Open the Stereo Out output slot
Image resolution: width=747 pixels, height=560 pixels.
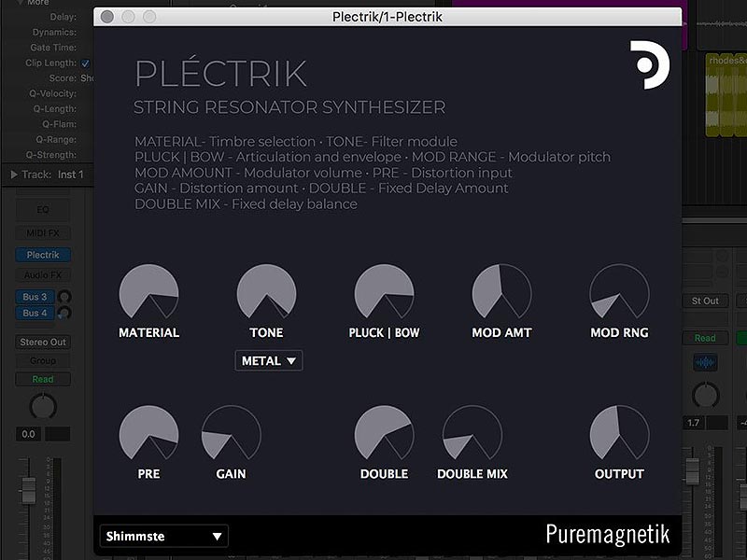(x=43, y=342)
